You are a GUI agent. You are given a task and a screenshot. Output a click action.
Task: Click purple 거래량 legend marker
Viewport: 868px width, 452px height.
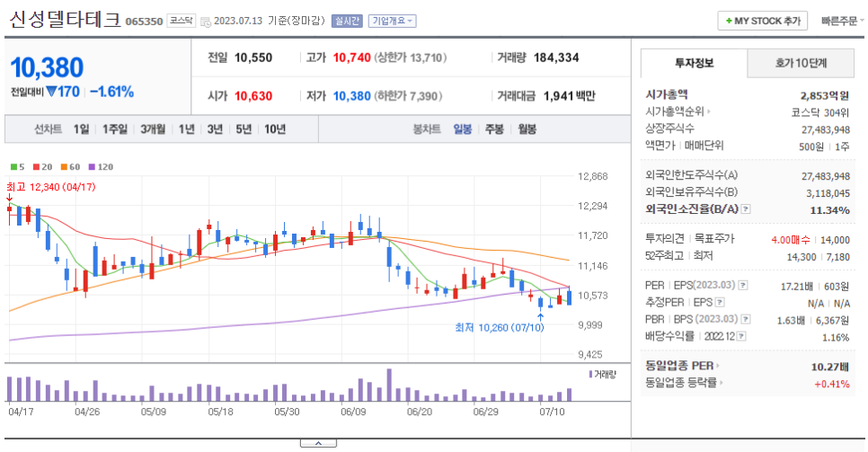pyautogui.click(x=590, y=375)
